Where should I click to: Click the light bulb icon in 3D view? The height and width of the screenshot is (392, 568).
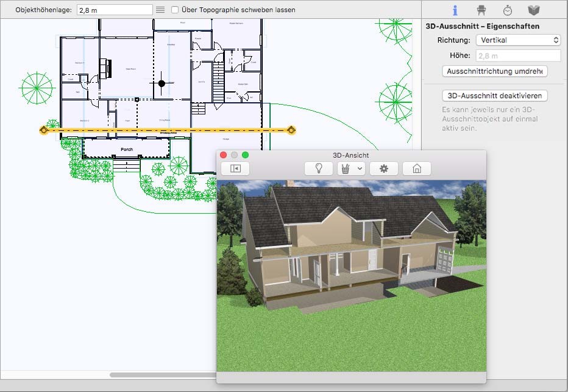(x=318, y=169)
